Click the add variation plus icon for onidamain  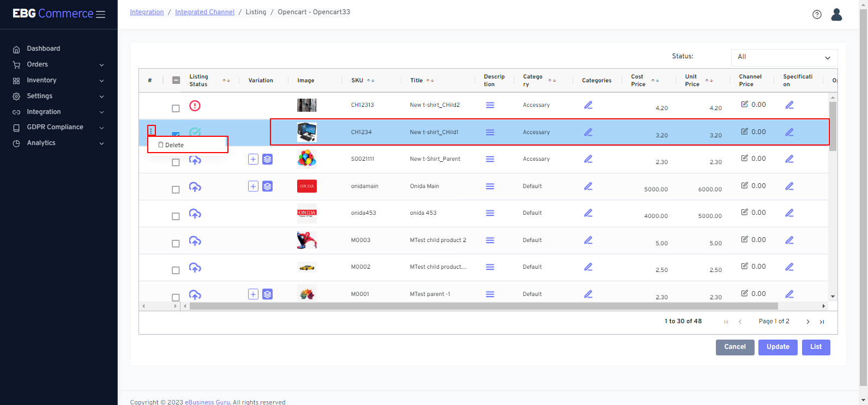[x=253, y=186]
